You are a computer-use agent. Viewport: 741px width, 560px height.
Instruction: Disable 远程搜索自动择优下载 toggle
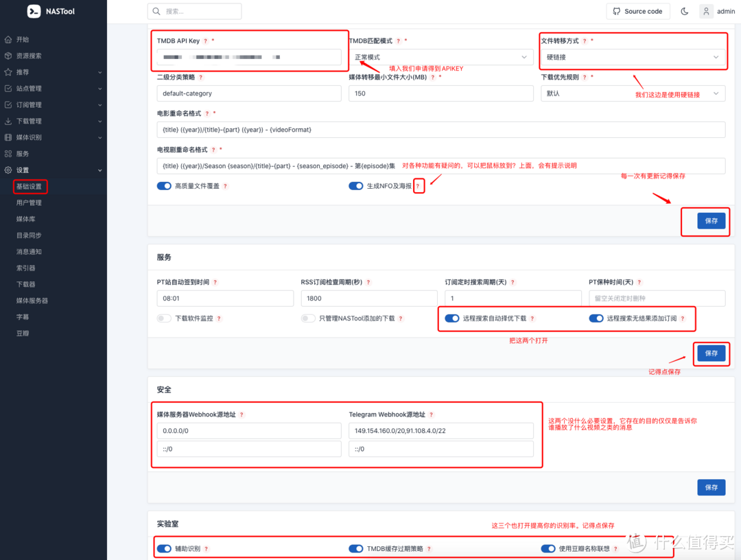(x=452, y=318)
